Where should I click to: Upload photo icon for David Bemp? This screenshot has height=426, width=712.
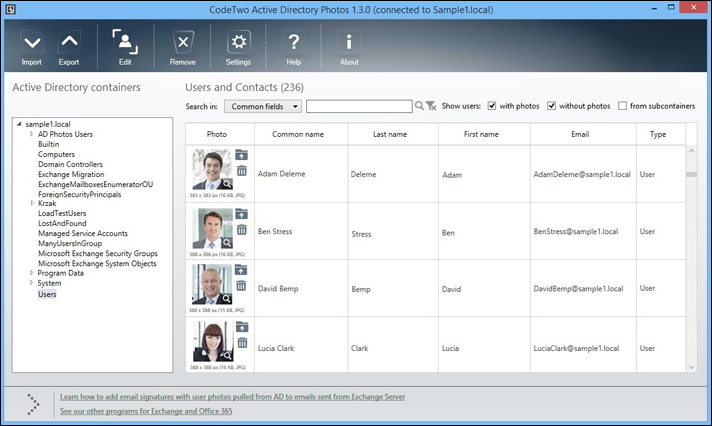[x=241, y=270]
